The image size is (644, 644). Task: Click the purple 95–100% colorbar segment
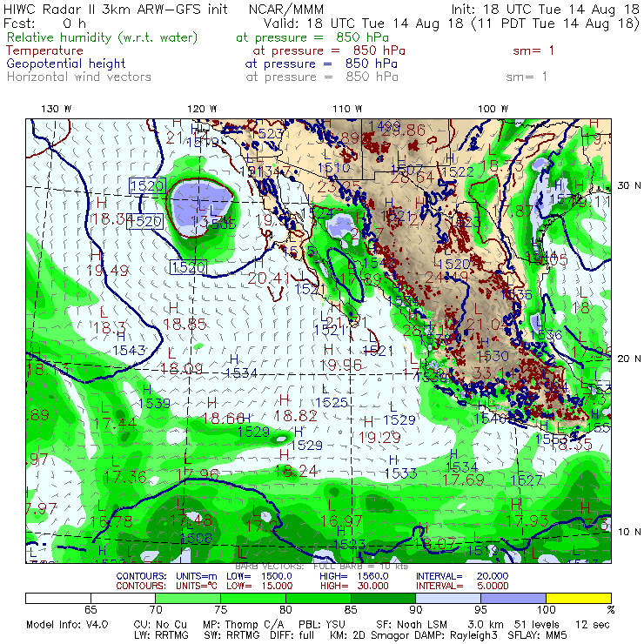pos(513,598)
